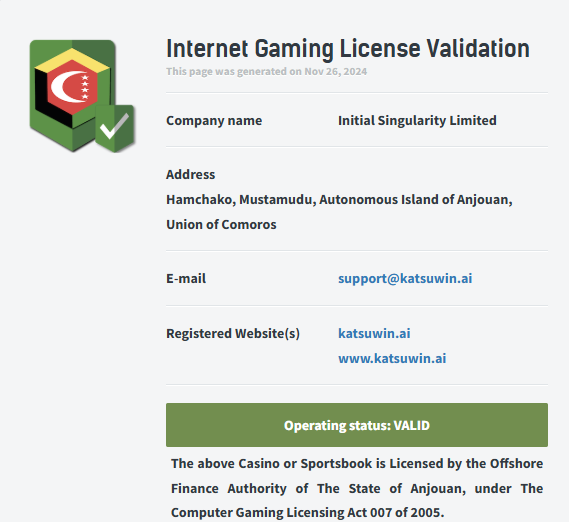Click the Internet Gaming License Validation heading
This screenshot has height=522, width=569.
point(348,49)
